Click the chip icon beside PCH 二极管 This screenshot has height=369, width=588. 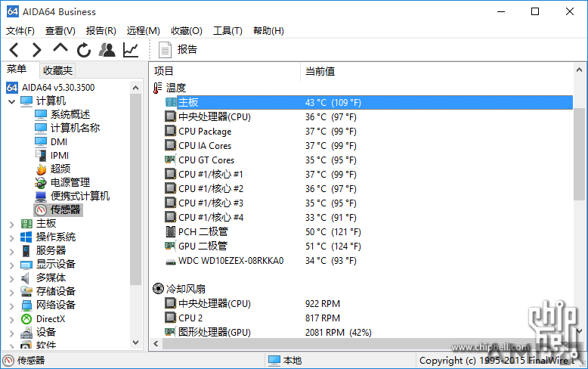(171, 231)
